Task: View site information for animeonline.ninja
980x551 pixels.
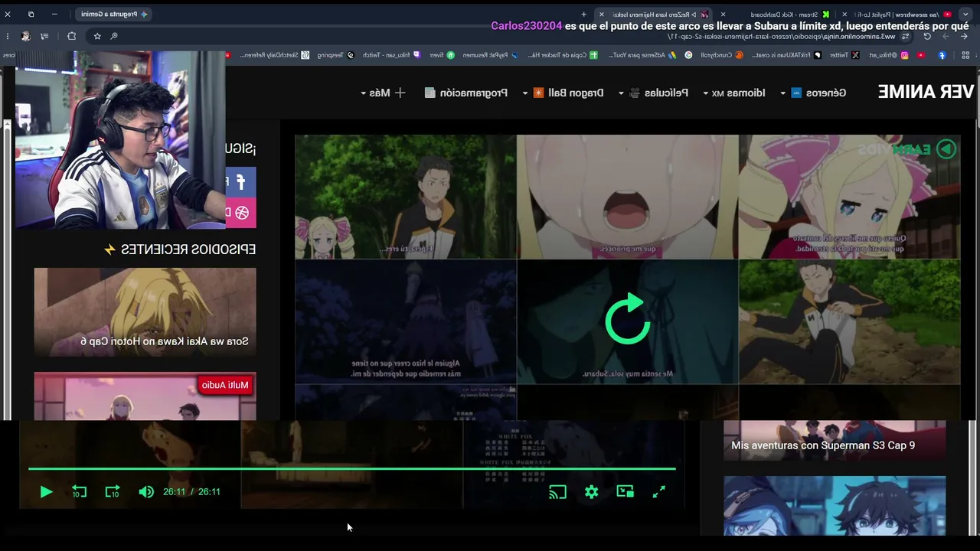Action: pyautogui.click(x=906, y=36)
